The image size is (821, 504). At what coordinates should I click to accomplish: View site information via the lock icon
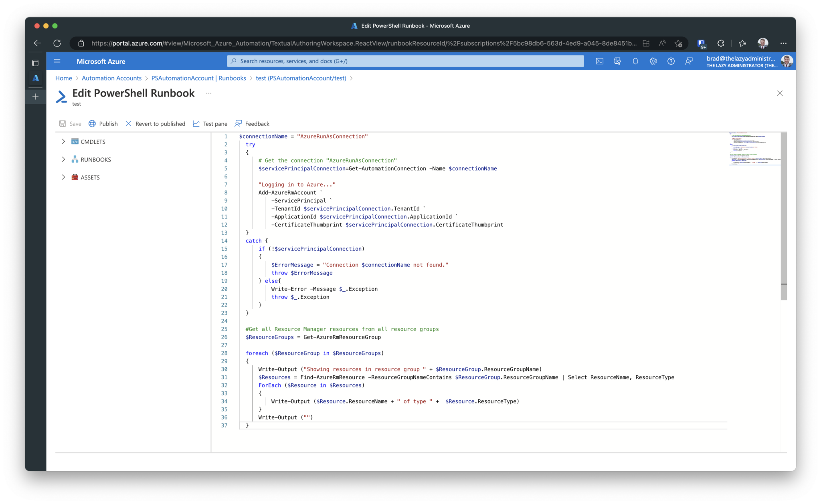pyautogui.click(x=81, y=43)
